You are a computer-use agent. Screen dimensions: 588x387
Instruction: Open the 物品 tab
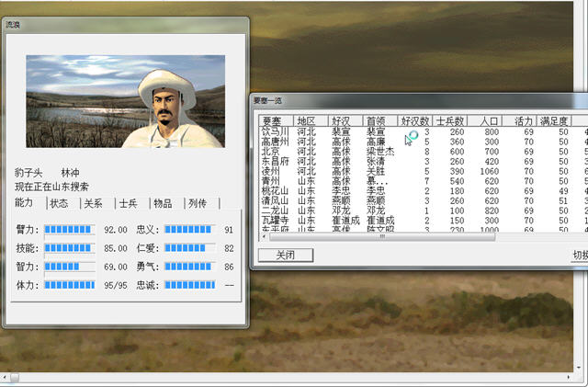(x=163, y=203)
